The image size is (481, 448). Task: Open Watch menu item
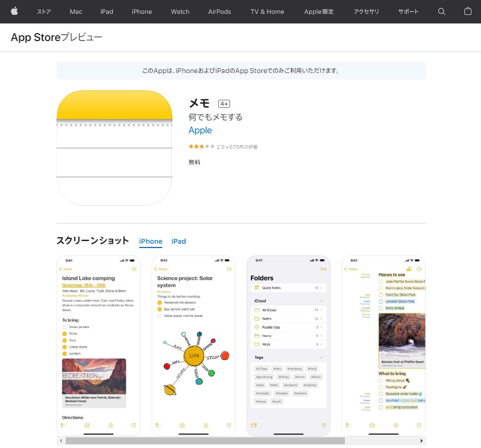click(180, 12)
